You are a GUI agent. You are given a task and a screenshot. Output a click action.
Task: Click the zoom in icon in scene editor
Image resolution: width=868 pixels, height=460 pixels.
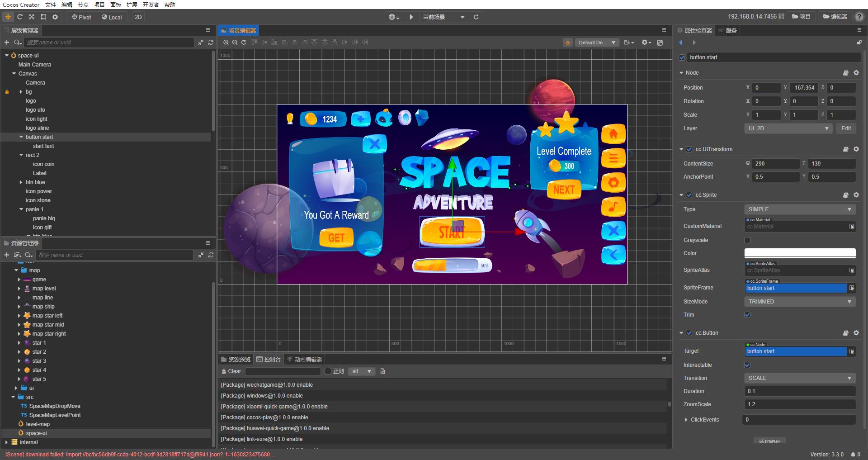click(x=226, y=43)
